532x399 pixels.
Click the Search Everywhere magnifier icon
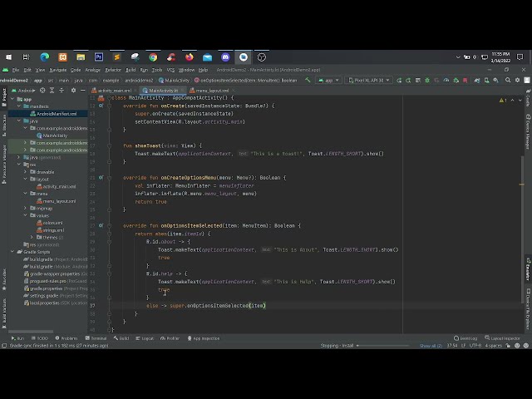508,81
